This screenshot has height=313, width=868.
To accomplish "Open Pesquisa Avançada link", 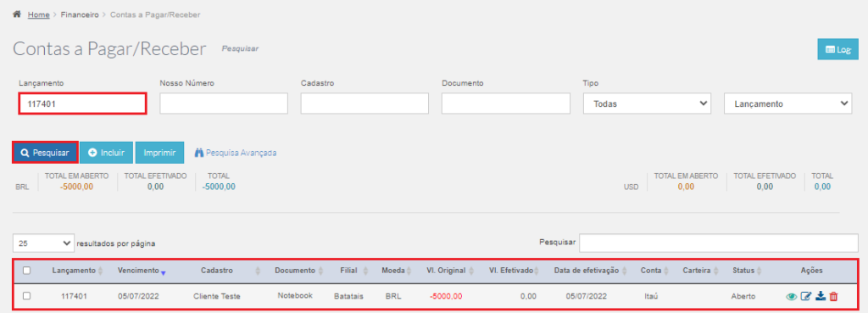I will click(x=236, y=153).
